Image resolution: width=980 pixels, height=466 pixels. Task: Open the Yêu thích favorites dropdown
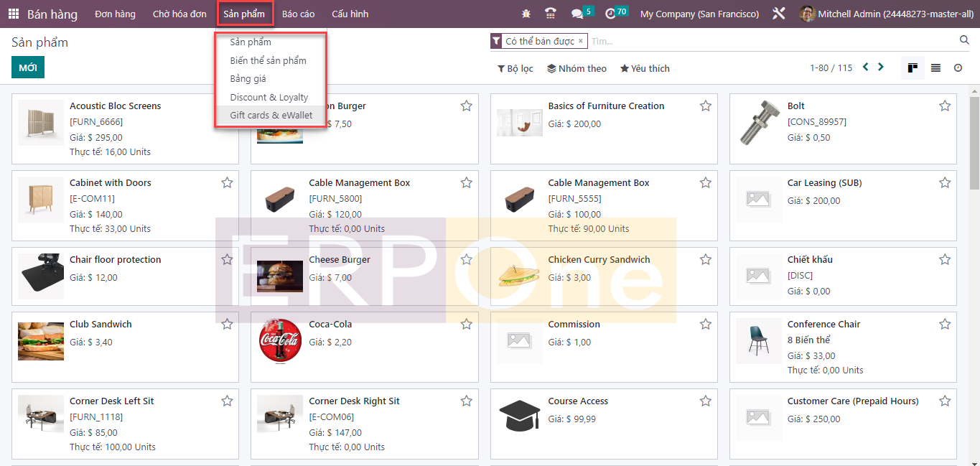click(x=645, y=69)
